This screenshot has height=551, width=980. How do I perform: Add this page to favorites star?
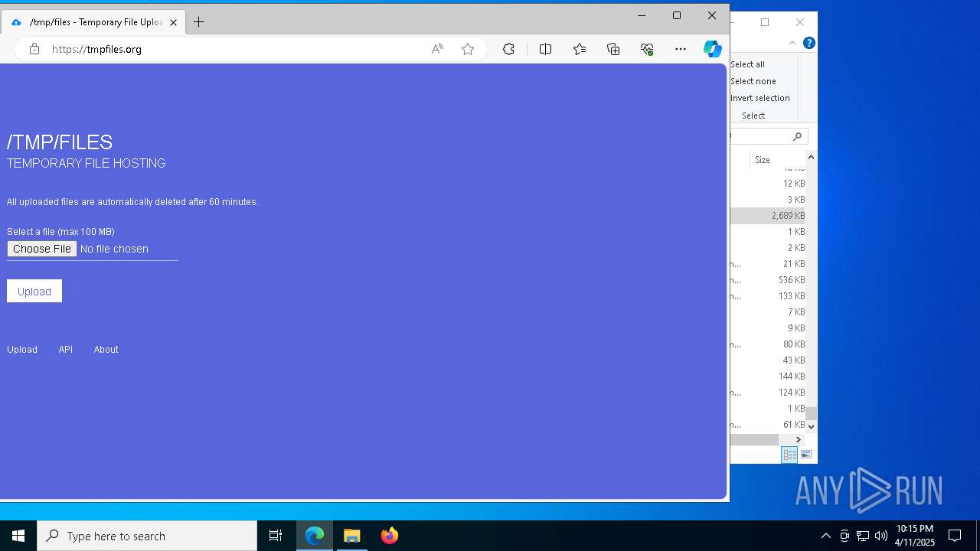(468, 49)
